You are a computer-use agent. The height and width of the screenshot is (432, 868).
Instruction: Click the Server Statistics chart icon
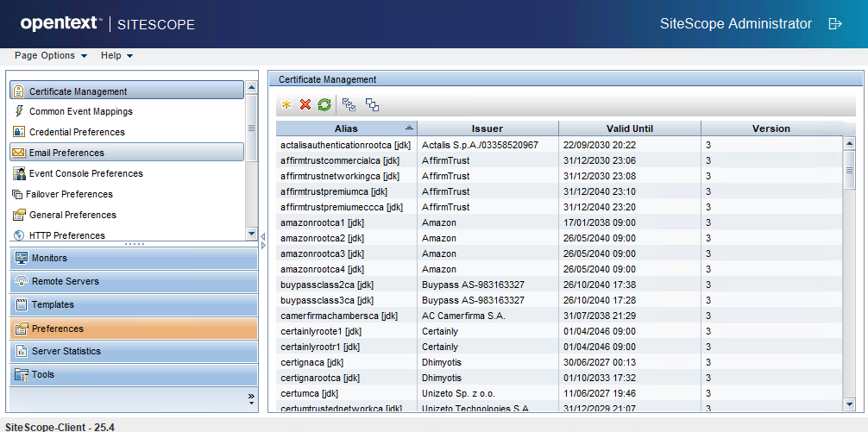21,351
